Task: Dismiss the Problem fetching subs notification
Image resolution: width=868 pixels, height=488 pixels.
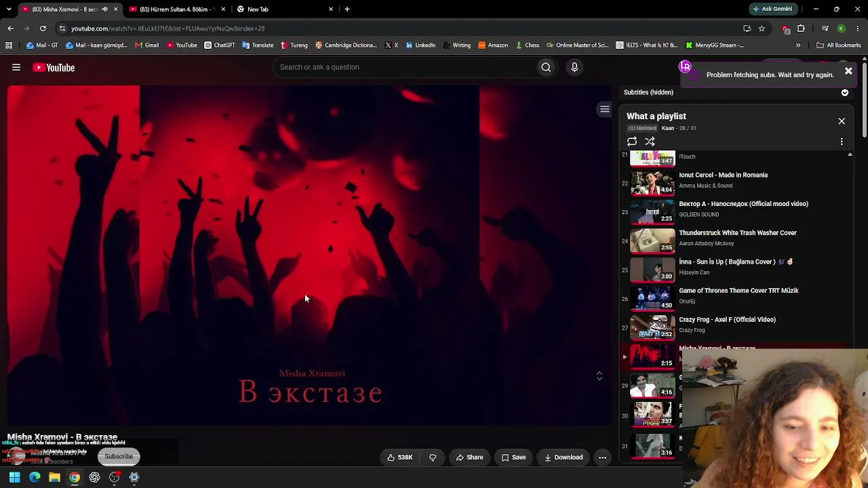Action: pos(848,71)
